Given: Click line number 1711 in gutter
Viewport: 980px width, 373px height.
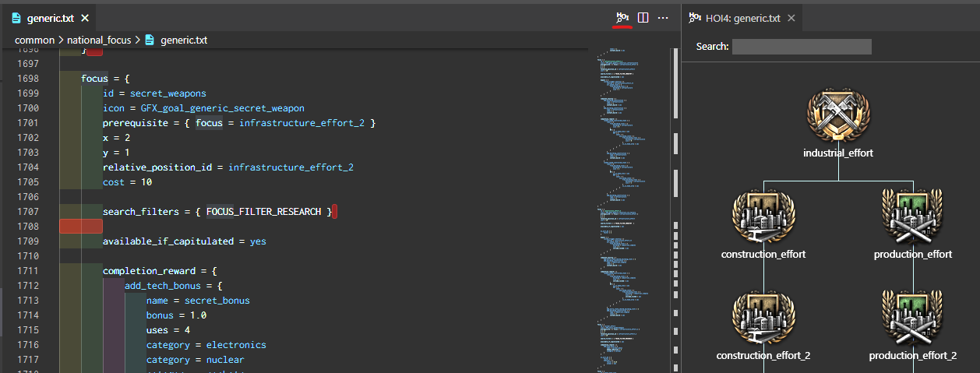Looking at the screenshot, I should 27,271.
